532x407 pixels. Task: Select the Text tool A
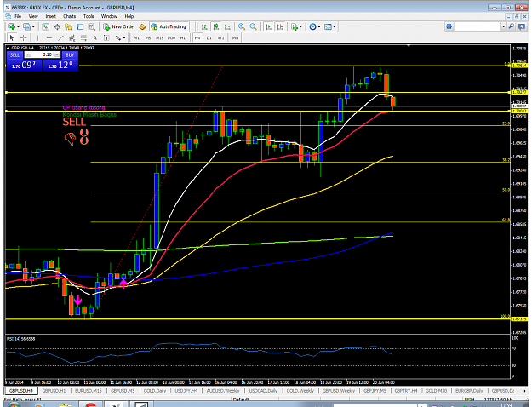[x=95, y=37]
